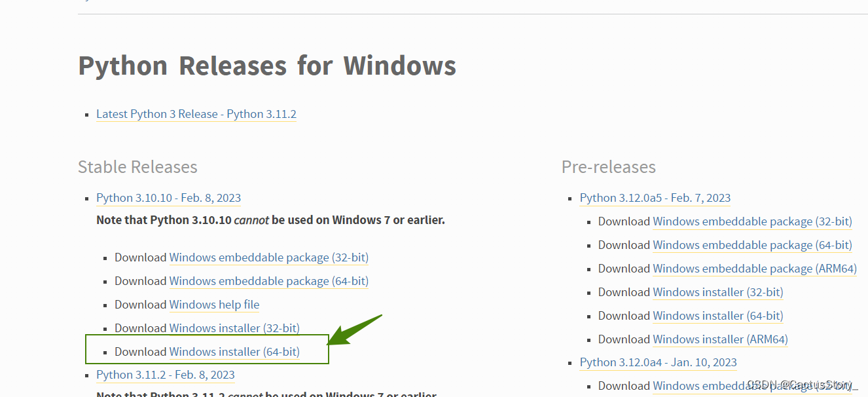The height and width of the screenshot is (397, 868).
Task: Open the Windows help file download link
Action: [214, 305]
